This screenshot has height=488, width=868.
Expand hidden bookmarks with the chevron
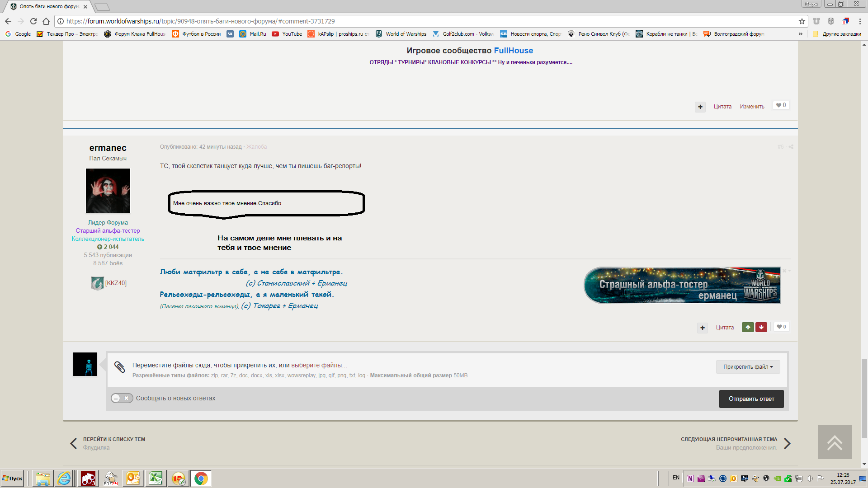tap(801, 34)
